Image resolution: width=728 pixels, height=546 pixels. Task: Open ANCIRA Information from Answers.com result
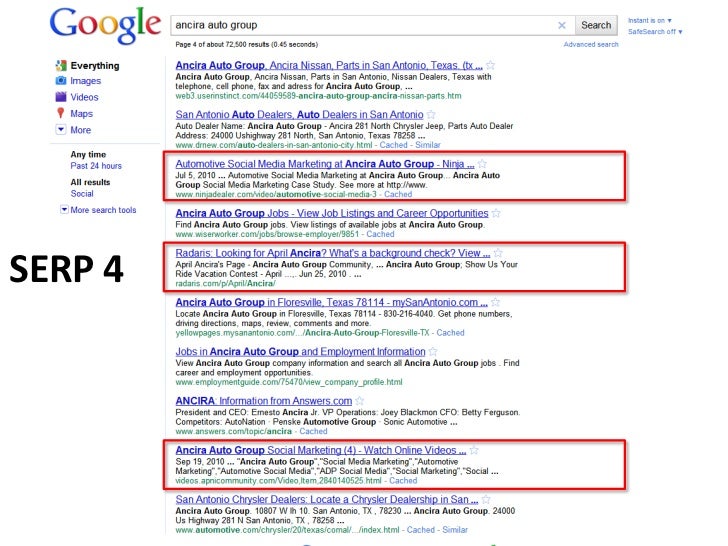click(x=264, y=401)
